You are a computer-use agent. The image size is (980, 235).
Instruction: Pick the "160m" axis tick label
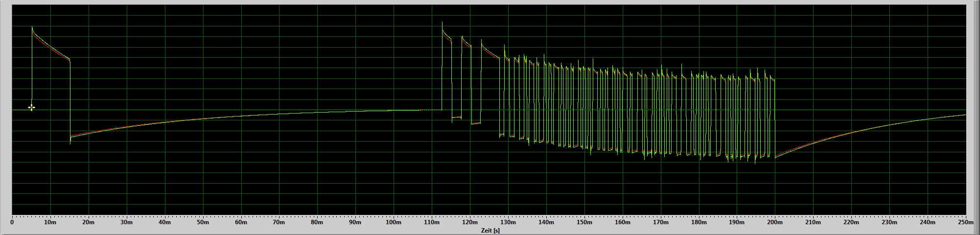click(x=623, y=223)
